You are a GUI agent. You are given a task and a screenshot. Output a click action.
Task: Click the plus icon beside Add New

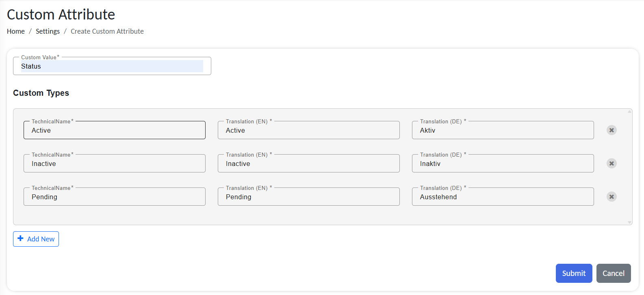point(21,239)
